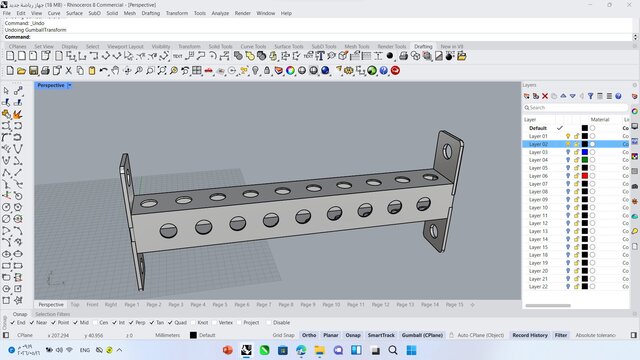Screen dimensions: 640x360
Task: Switch to the Page 3 layout tab
Action: 176,304
